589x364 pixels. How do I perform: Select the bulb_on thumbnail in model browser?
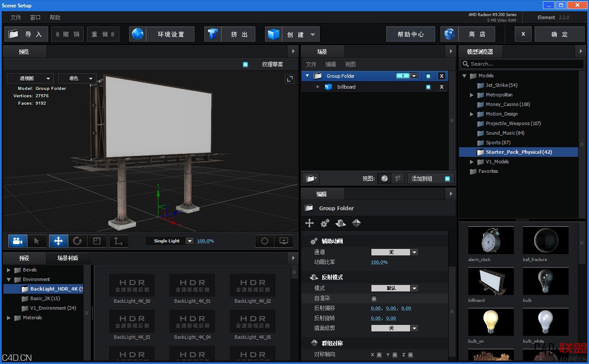pos(490,322)
